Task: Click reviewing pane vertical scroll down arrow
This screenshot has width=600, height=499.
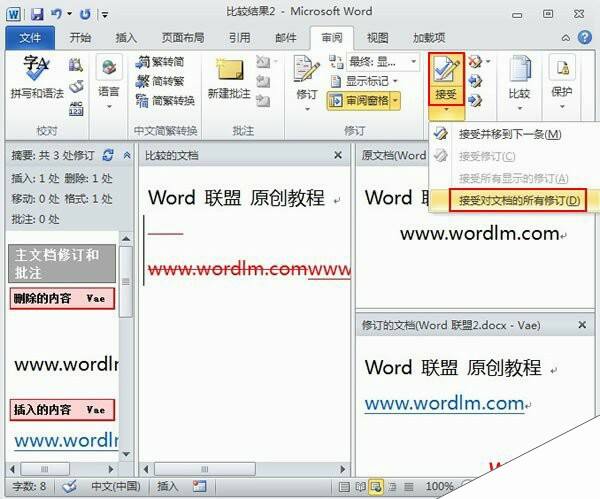Action: (x=126, y=454)
